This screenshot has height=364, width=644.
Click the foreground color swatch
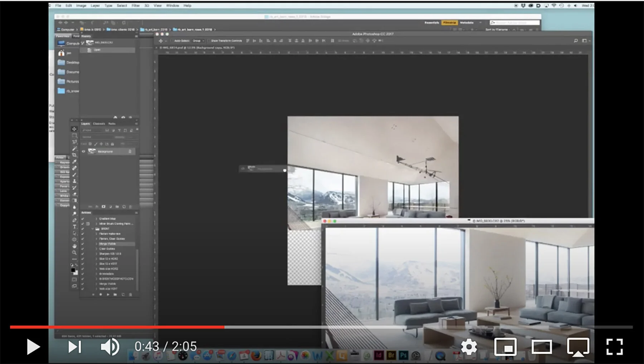(73, 270)
